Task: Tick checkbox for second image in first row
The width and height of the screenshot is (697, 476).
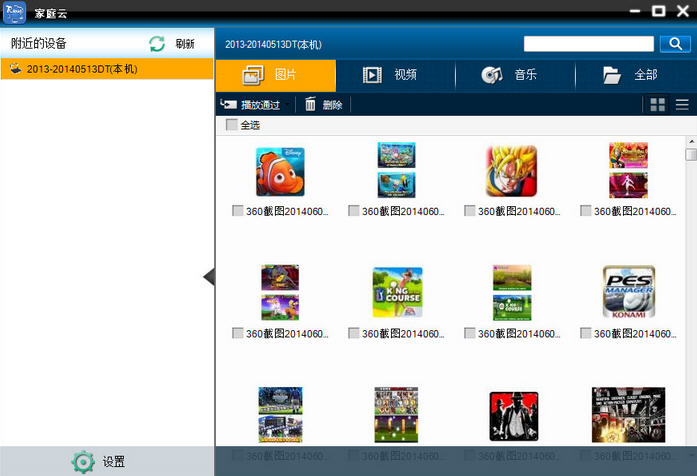Action: (x=354, y=211)
